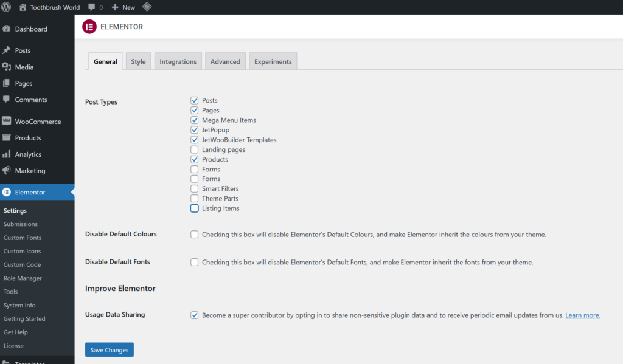Click the diamond-shaped icon in admin bar
This screenshot has width=623, height=364.
(147, 7)
